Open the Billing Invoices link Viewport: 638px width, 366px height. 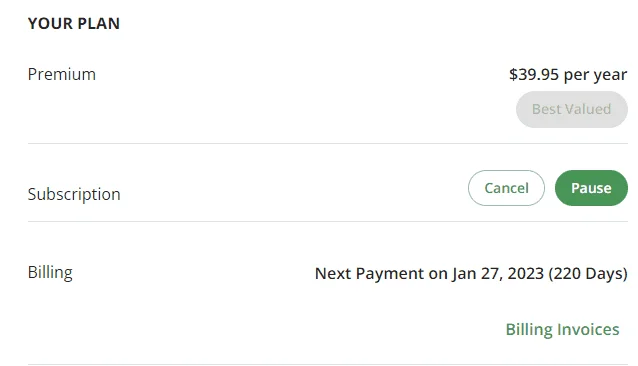pyautogui.click(x=562, y=329)
